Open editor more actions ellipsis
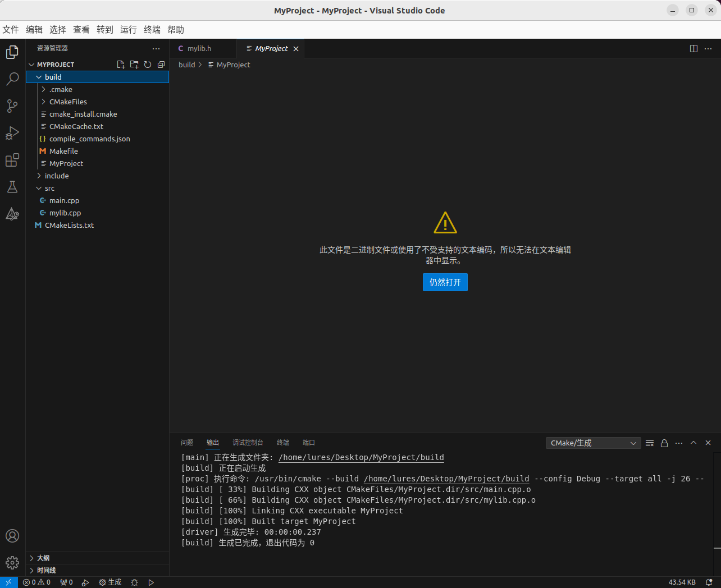 708,48
